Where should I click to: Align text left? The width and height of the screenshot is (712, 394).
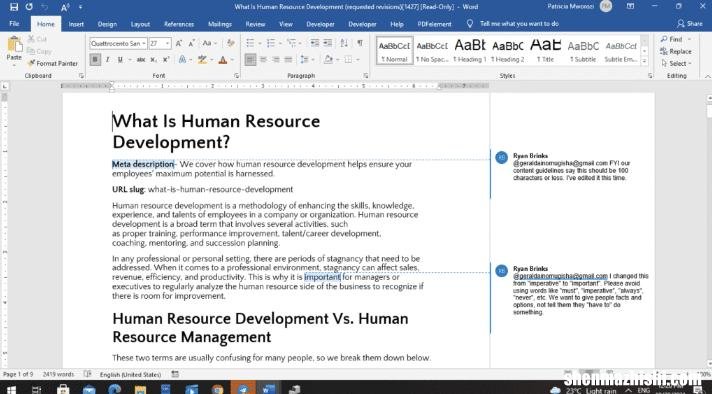click(250, 59)
